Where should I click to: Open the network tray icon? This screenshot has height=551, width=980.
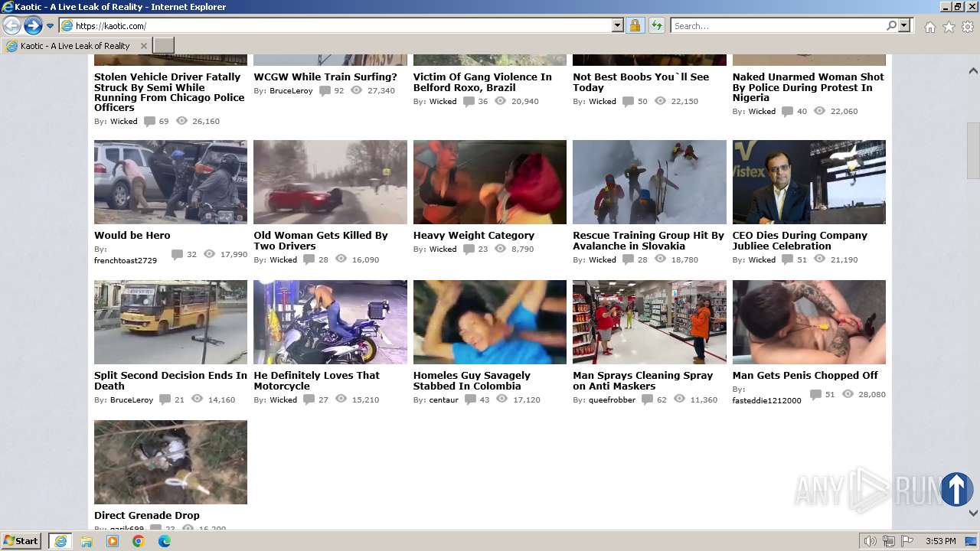pos(889,541)
